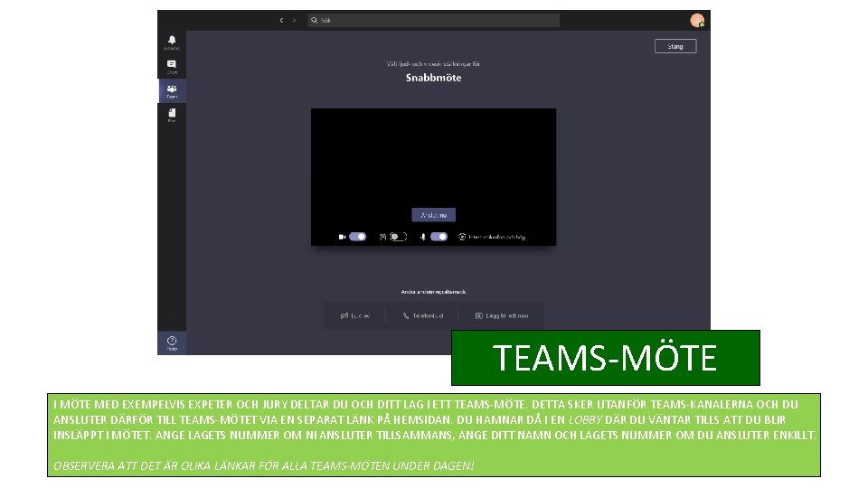Viewport: 868px width, 488px height.
Task: Toggle the microphone switch off
Action: (439, 237)
